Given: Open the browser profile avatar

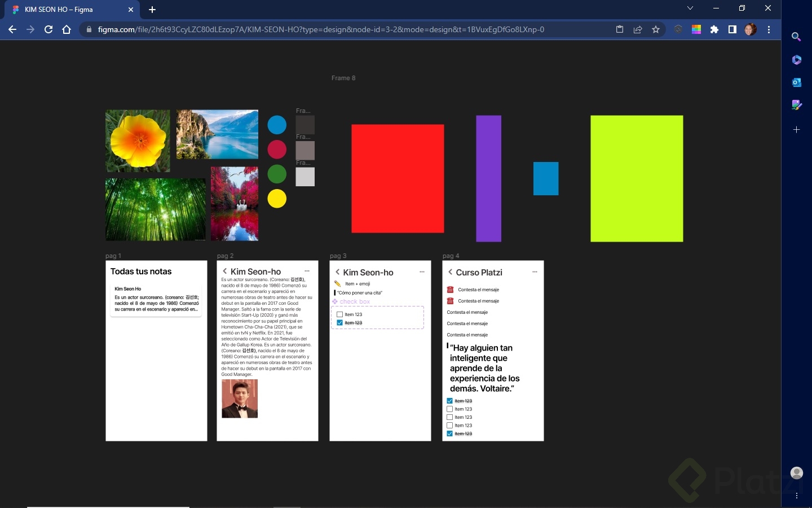Looking at the screenshot, I should tap(751, 29).
